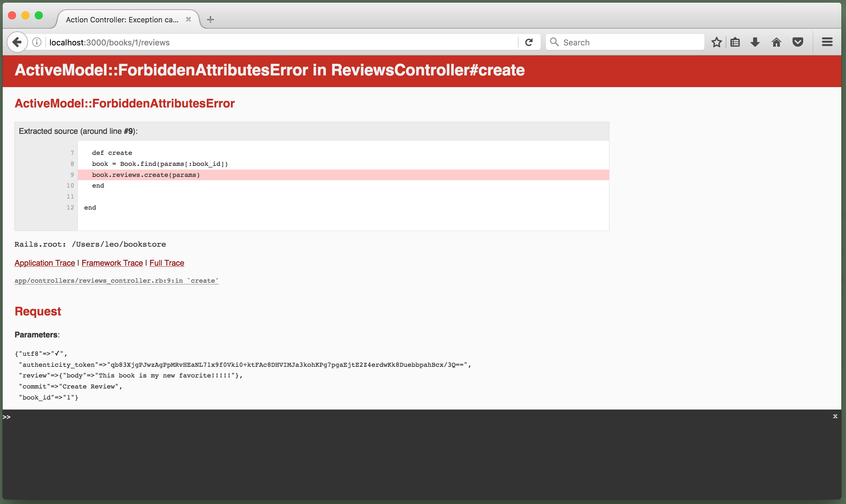The width and height of the screenshot is (846, 504).
Task: Click the Full Trace link
Action: (x=166, y=263)
